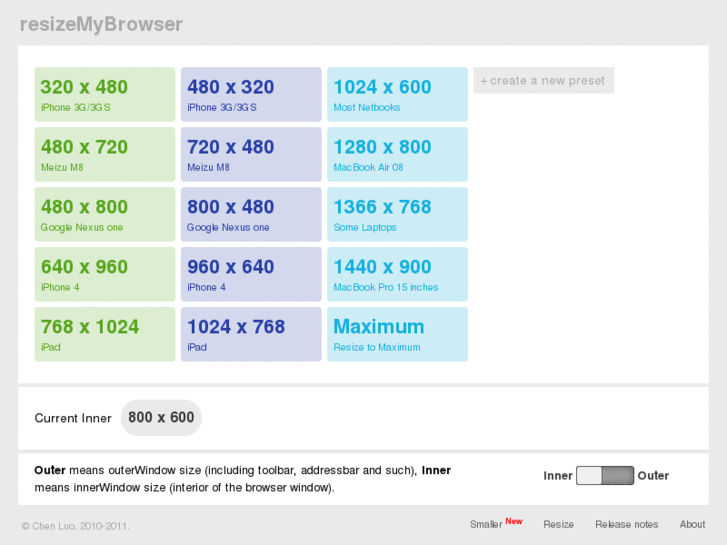Viewport: 727px width, 545px height.
Task: Click the Outer label beside the switch
Action: tap(653, 476)
